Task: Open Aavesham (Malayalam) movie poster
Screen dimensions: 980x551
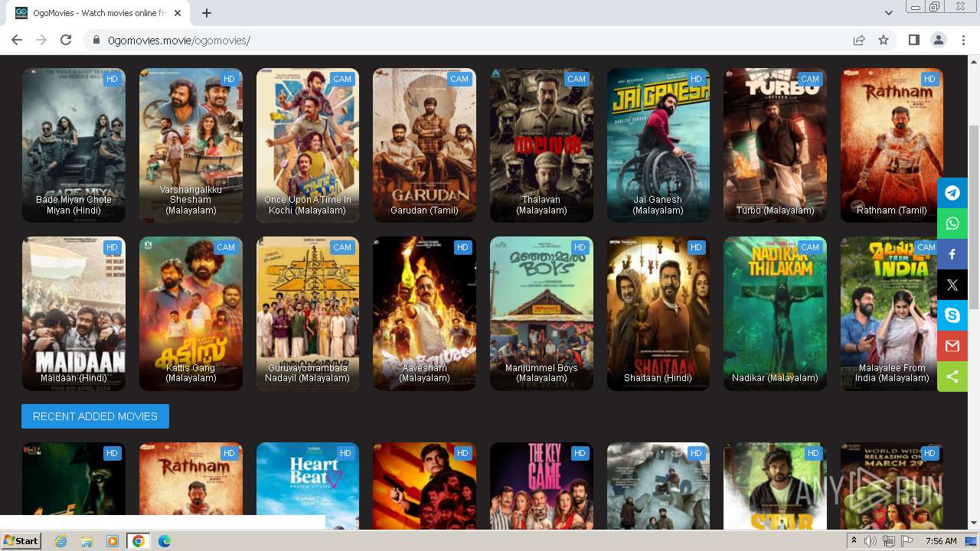Action: point(424,314)
